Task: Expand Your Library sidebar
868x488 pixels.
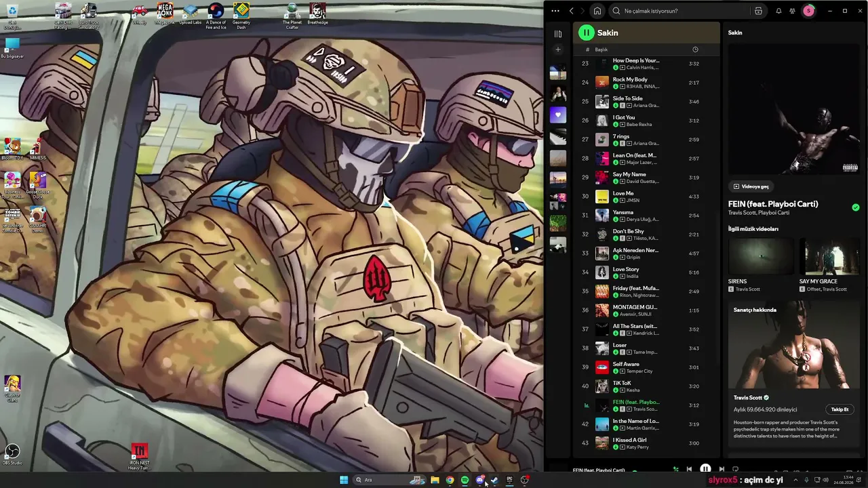Action: [557, 33]
